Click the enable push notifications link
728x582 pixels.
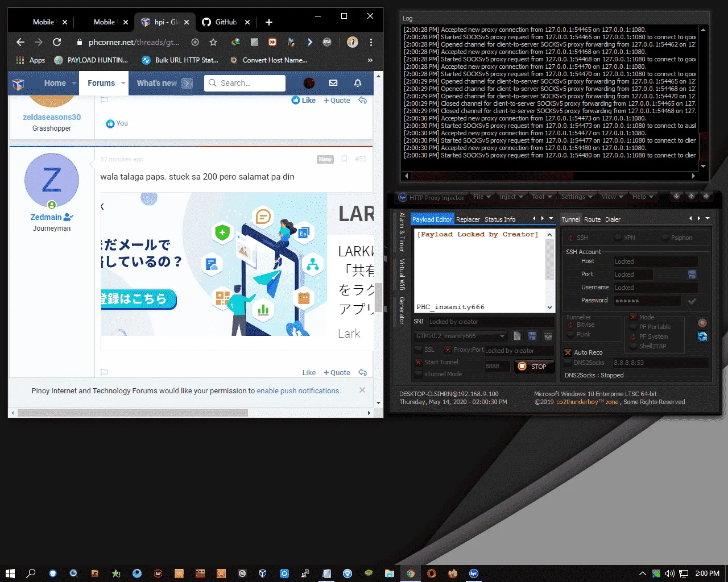point(299,391)
